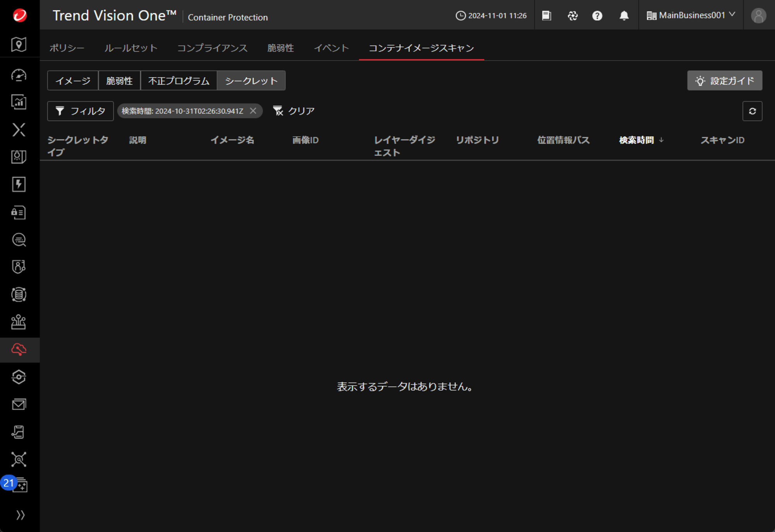
Task: Sort by 説明 column header
Action: 138,140
